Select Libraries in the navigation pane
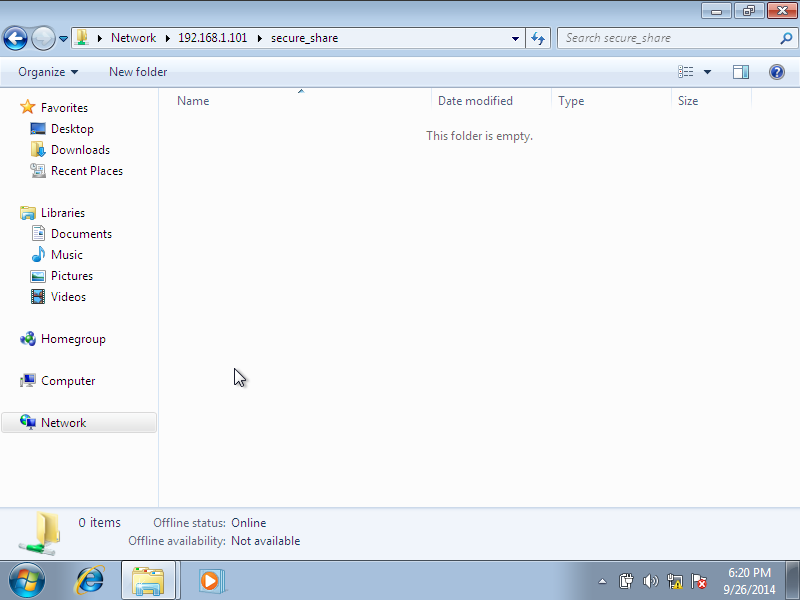 pyautogui.click(x=63, y=213)
